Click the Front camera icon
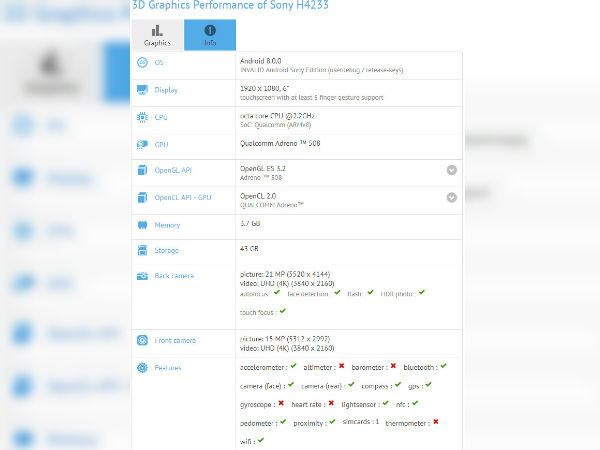This screenshot has width=600, height=450. [x=142, y=340]
